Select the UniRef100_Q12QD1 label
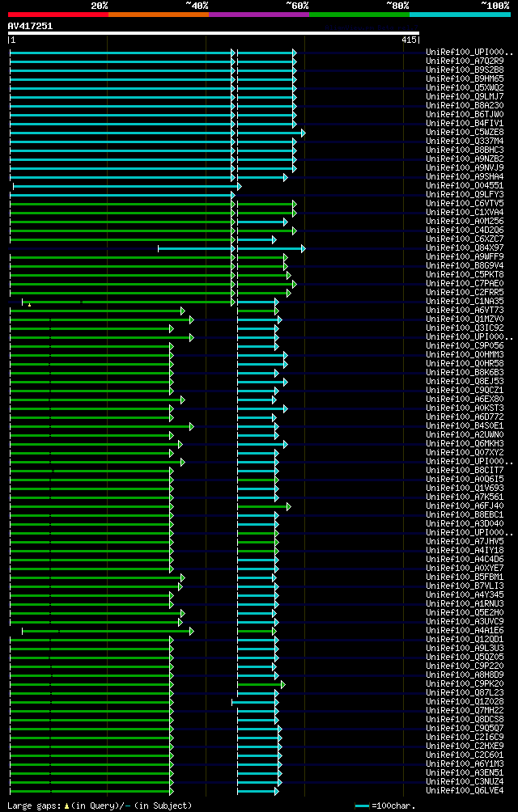The image size is (518, 812). point(465,639)
